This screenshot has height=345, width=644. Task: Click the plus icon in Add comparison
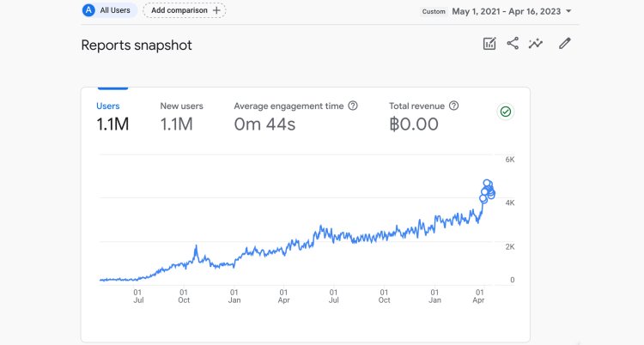click(x=216, y=10)
